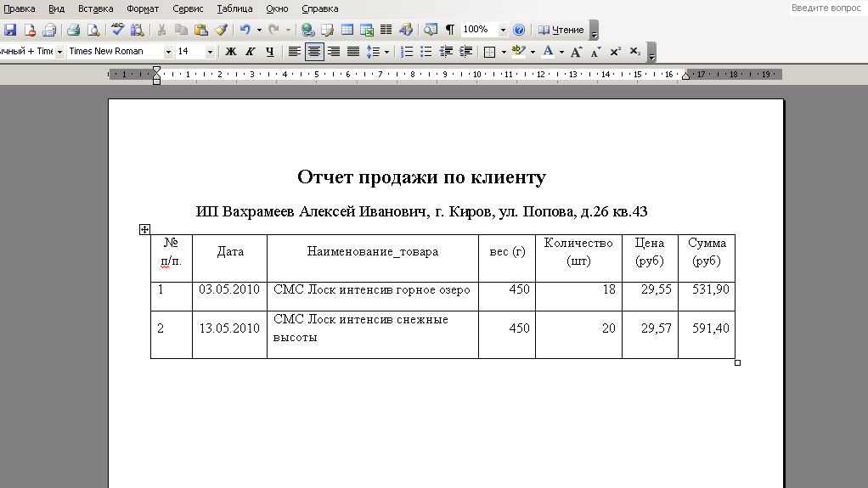Apply the font color A button
Viewport: 868px width, 488px height.
[x=548, y=52]
